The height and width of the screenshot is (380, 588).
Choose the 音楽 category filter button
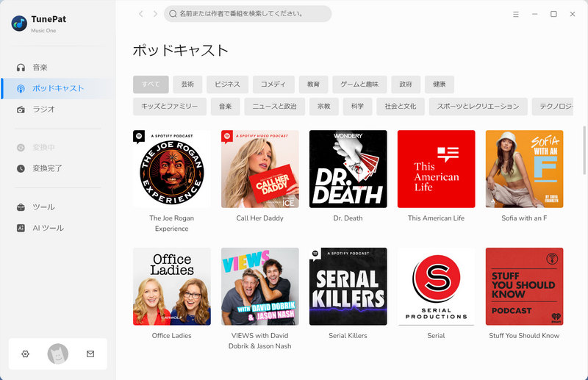[x=226, y=107]
